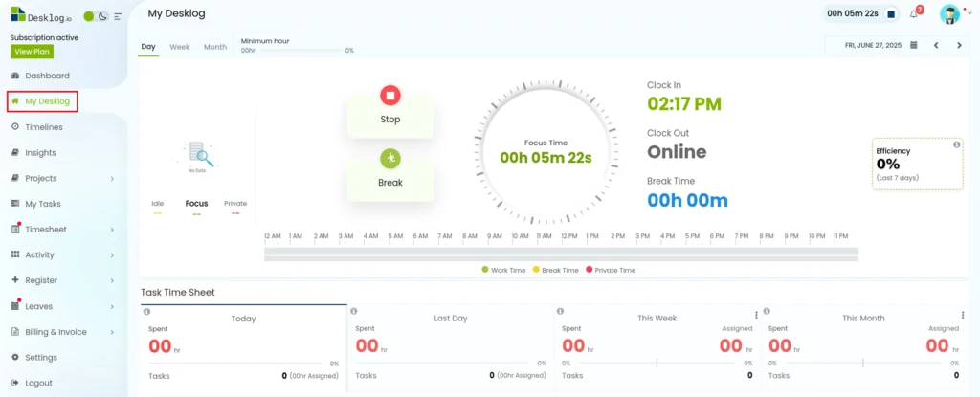Stop the timer in the header
Image resolution: width=980 pixels, height=397 pixels.
click(x=891, y=13)
